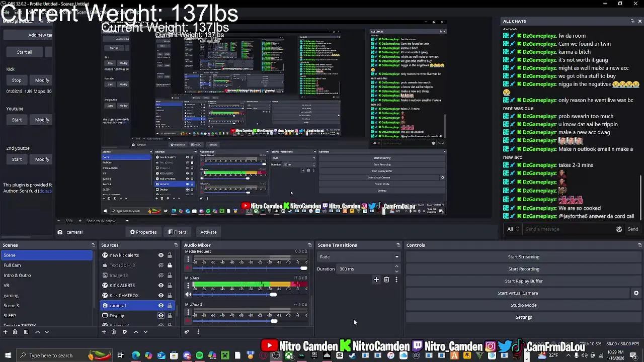Open OBS Settings from Controls
Image resolution: width=644 pixels, height=362 pixels.
(523, 317)
